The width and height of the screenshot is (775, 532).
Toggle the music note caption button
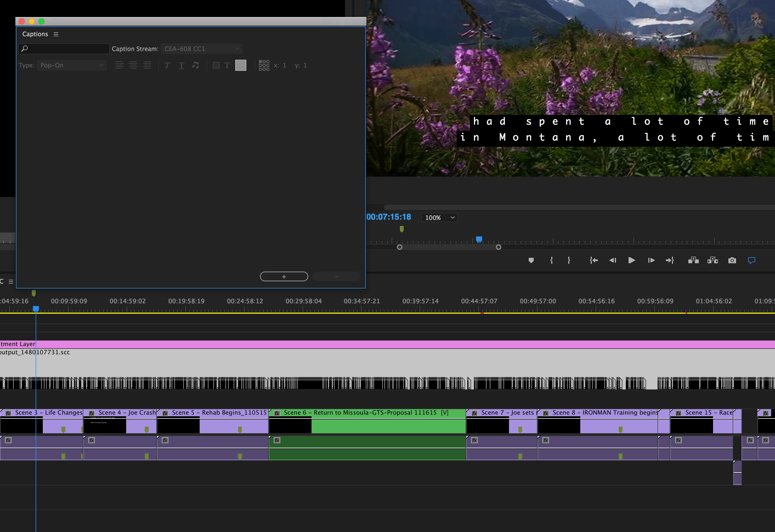click(196, 65)
